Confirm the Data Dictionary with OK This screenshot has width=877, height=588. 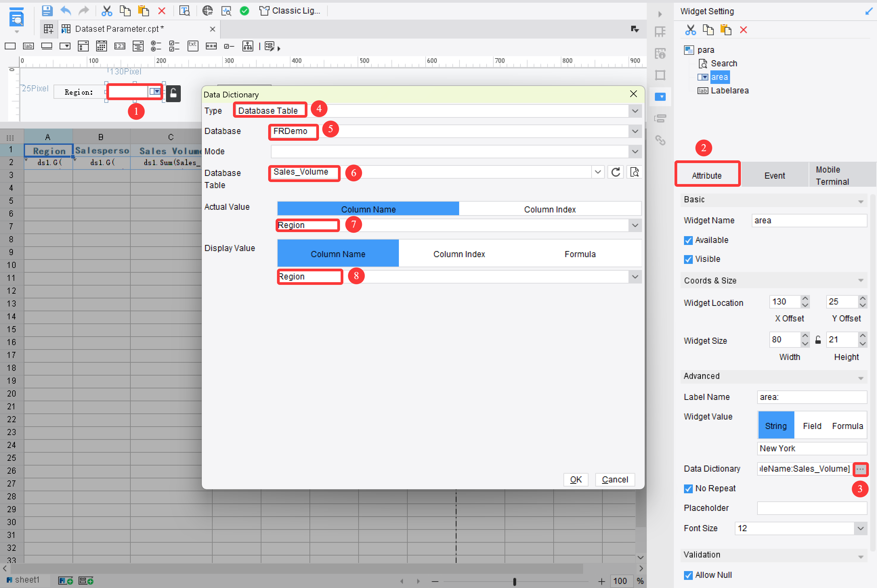click(x=576, y=480)
